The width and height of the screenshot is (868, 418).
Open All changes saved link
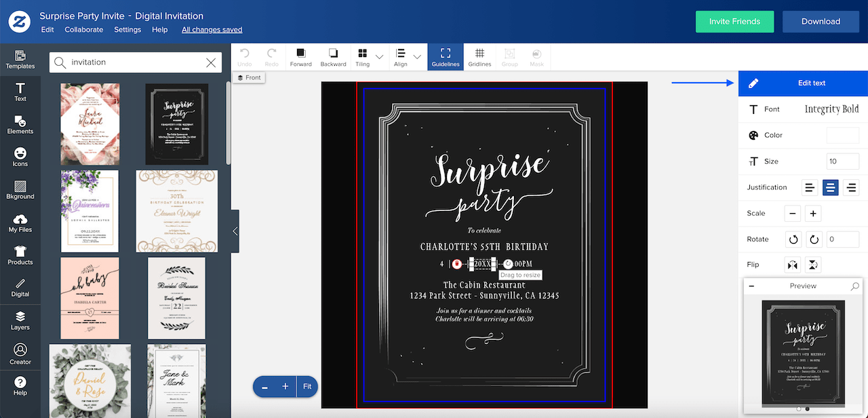(x=212, y=29)
